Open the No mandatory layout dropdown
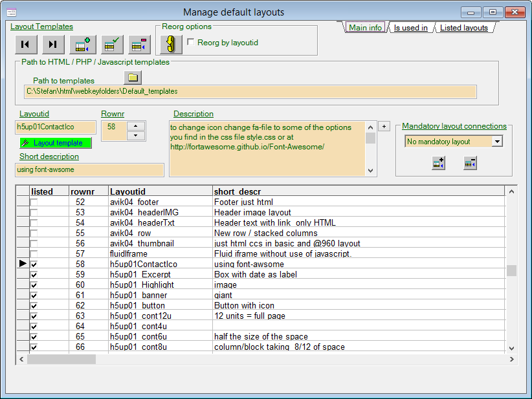The width and height of the screenshot is (532, 399). [x=497, y=142]
